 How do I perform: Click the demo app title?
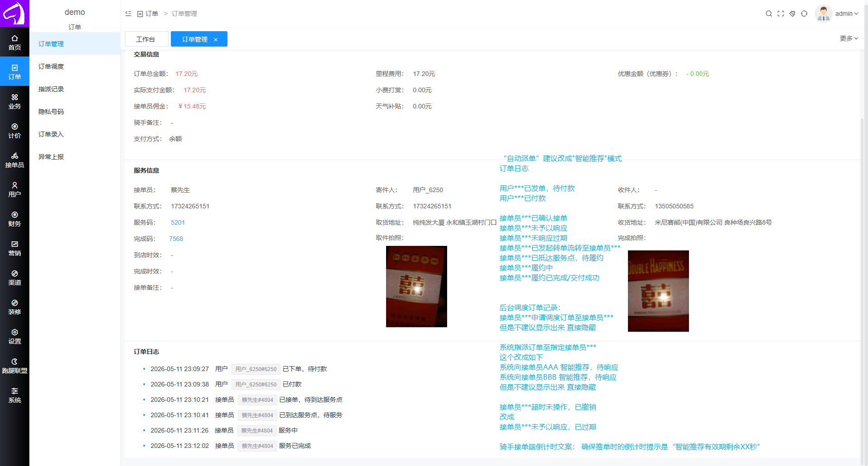point(75,12)
